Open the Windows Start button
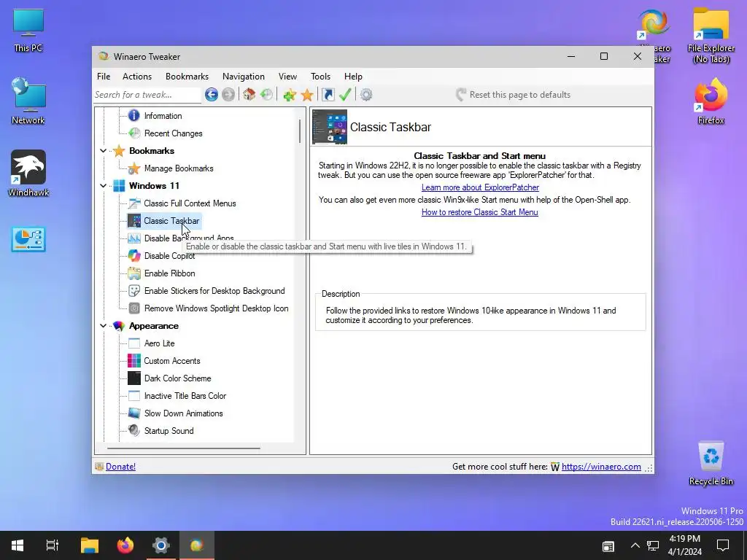 click(18, 545)
